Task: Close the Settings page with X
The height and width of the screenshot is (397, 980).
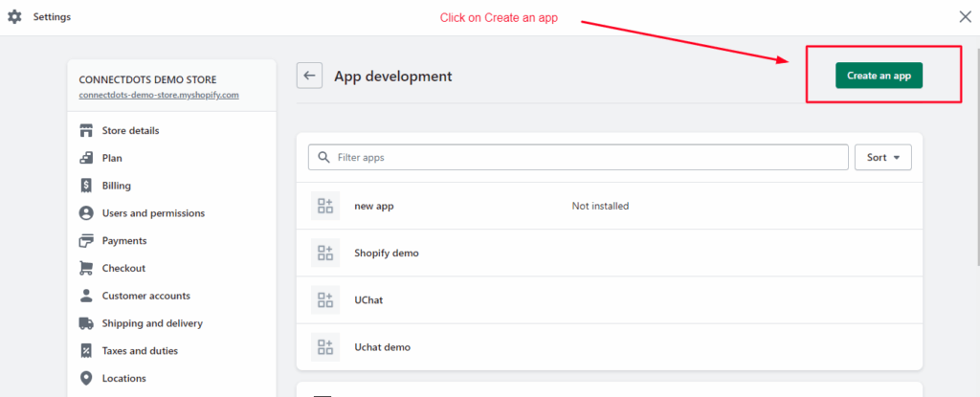Action: 965,16
